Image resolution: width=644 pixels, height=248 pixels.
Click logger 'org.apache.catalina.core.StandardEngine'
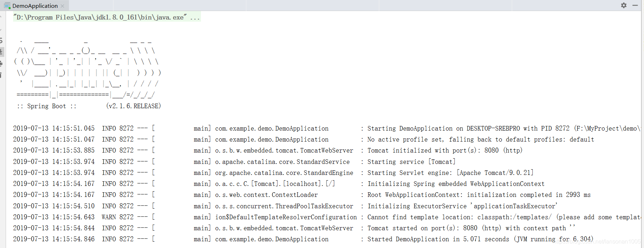click(x=284, y=173)
